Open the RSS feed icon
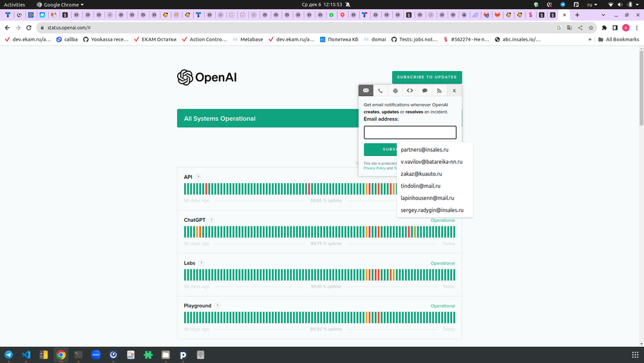This screenshot has height=363, width=644. click(439, 91)
